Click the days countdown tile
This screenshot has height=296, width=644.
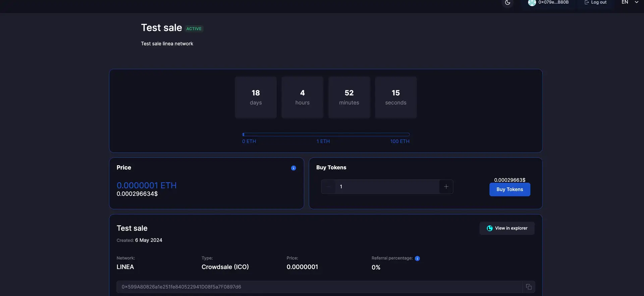coord(256,97)
